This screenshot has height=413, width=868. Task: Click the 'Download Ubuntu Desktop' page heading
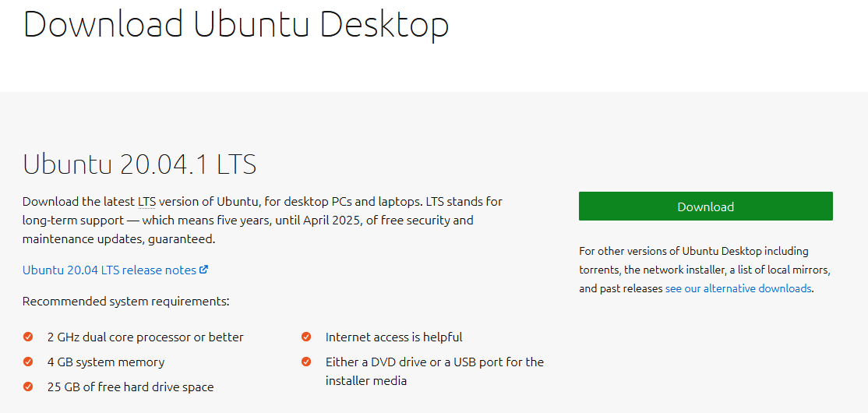(x=235, y=23)
